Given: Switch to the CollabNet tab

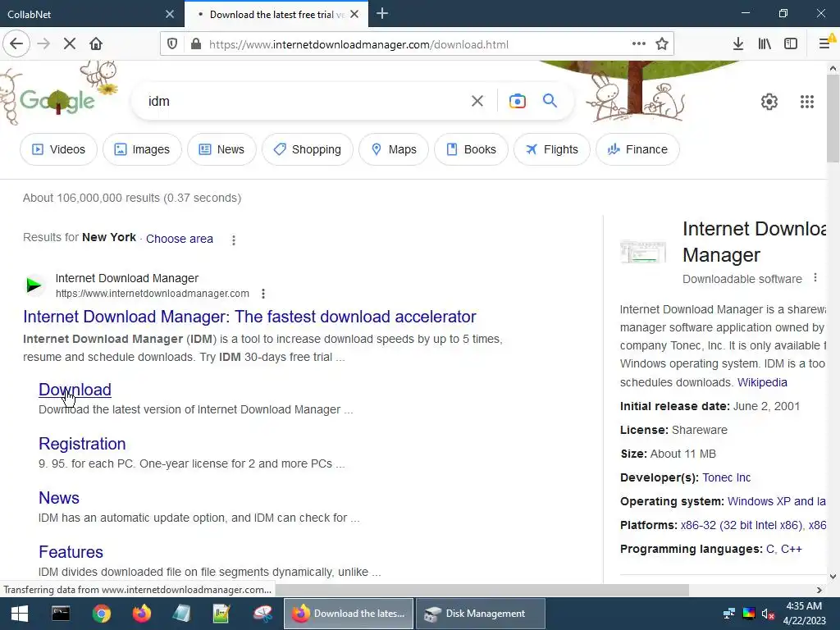Looking at the screenshot, I should coord(92,14).
